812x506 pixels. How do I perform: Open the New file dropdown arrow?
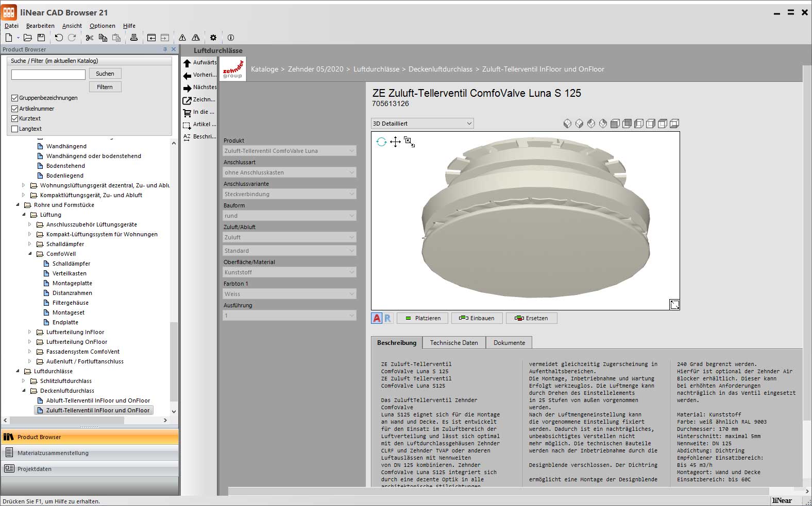pyautogui.click(x=18, y=38)
